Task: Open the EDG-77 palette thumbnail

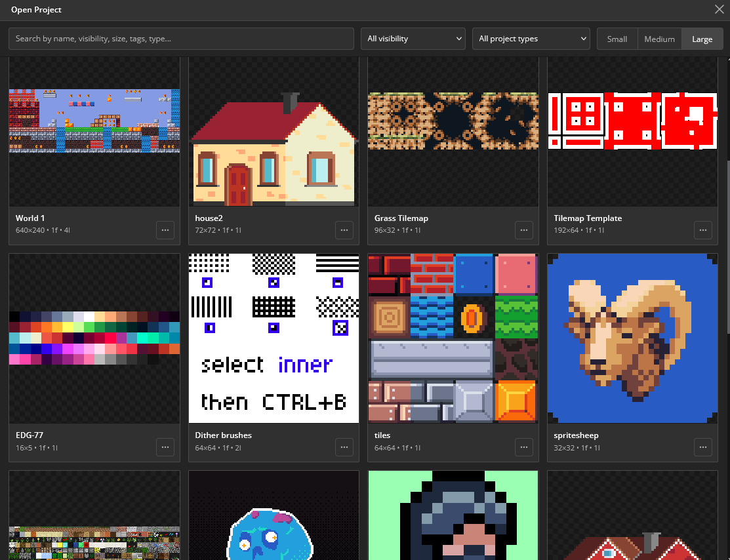Action: pos(94,338)
